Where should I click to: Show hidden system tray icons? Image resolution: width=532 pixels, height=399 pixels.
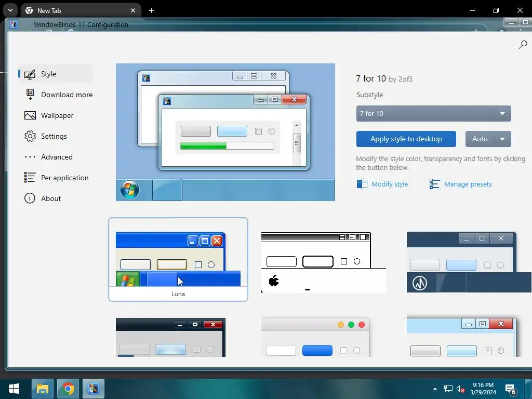point(435,389)
